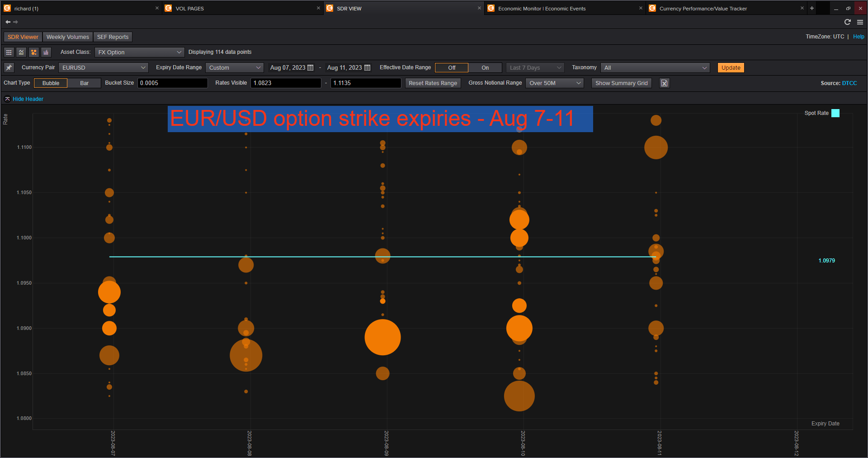Select the bubble chart view icon
This screenshot has height=458, width=868.
tap(34, 52)
